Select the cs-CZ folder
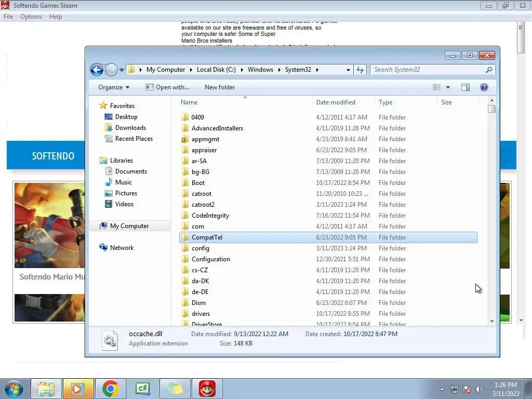 point(328,270)
